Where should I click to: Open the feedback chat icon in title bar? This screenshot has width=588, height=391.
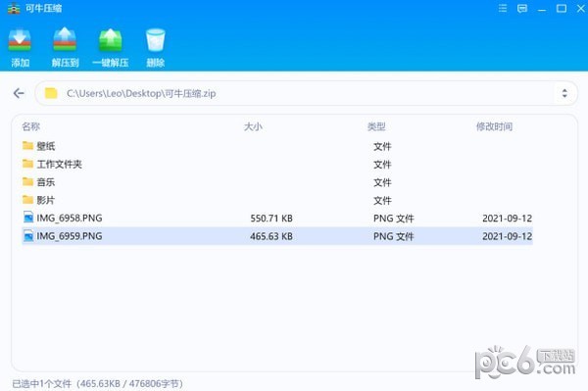tap(522, 9)
